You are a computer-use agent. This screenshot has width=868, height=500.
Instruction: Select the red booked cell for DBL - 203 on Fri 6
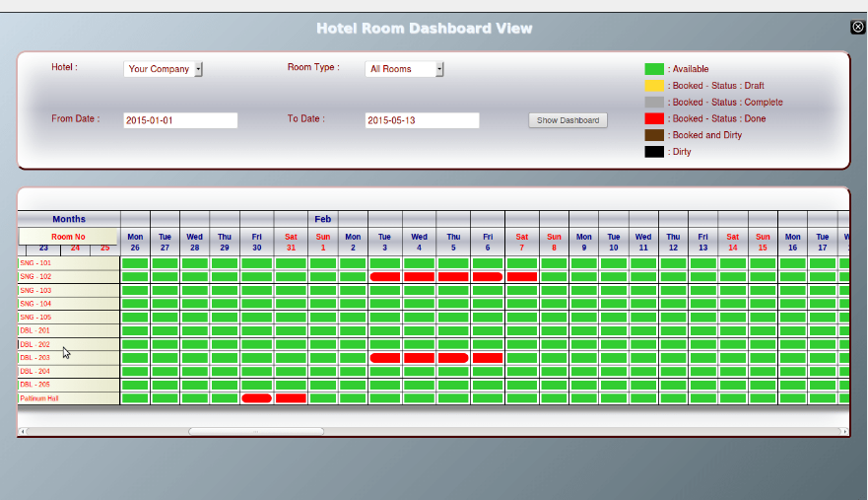pos(488,358)
